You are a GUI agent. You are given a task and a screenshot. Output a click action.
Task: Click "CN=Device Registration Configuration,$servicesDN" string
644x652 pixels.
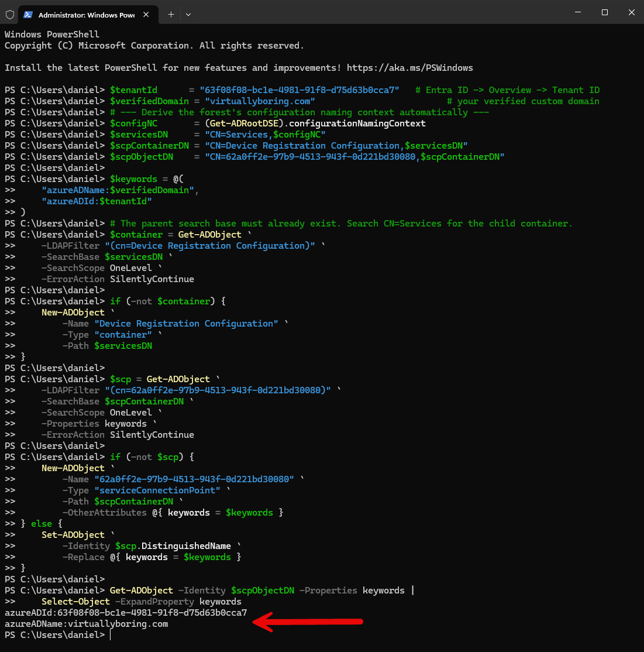click(336, 146)
